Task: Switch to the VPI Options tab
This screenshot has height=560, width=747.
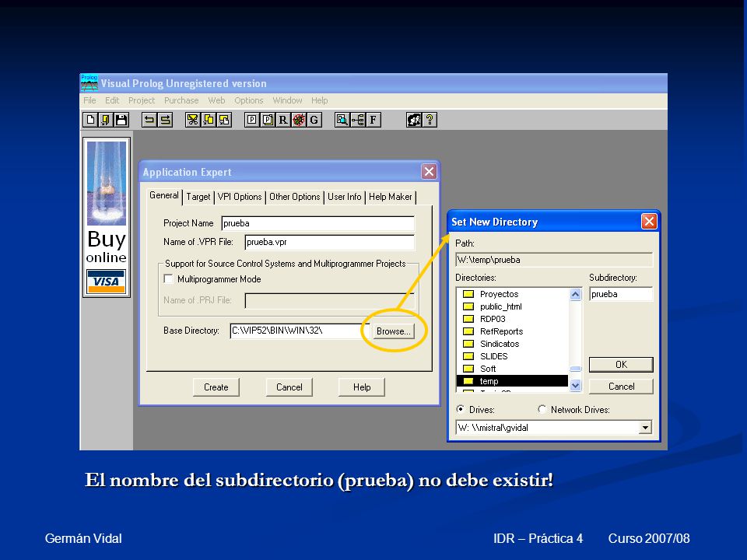Action: click(240, 197)
